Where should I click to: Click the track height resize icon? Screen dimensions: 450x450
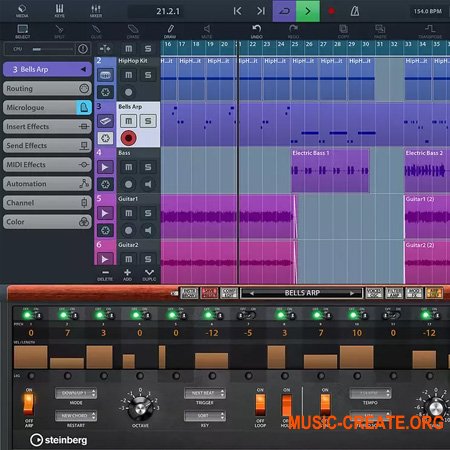click(x=105, y=49)
